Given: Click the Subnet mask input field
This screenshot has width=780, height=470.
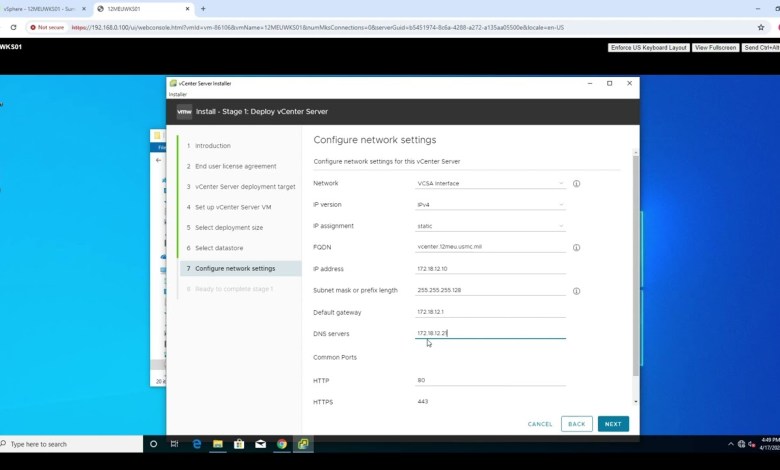Looking at the screenshot, I should coord(490,290).
